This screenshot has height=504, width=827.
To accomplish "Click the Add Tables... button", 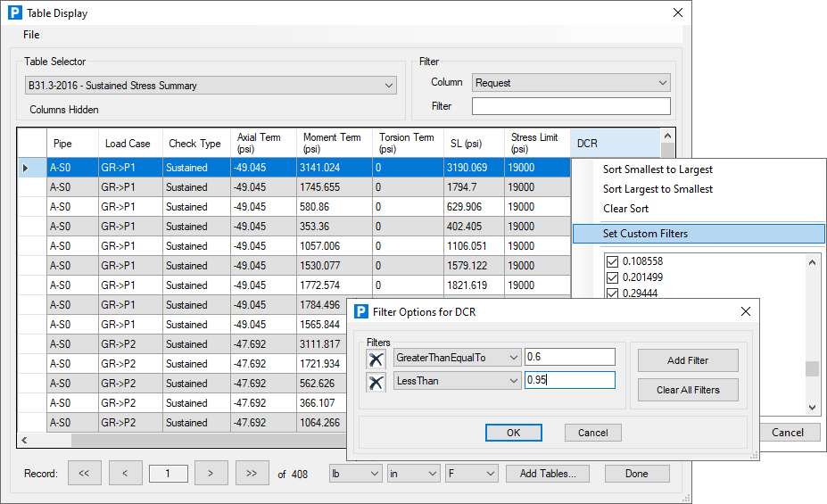I will [x=548, y=474].
